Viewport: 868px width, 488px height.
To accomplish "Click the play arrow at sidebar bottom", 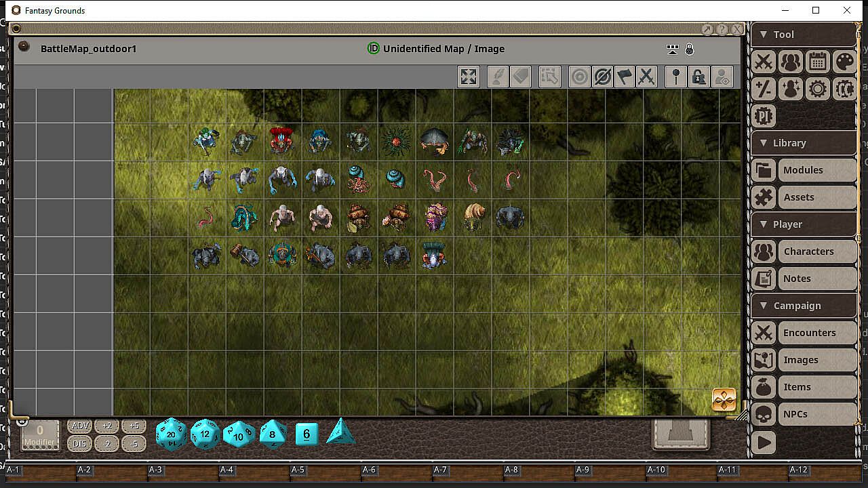I will pos(764,443).
